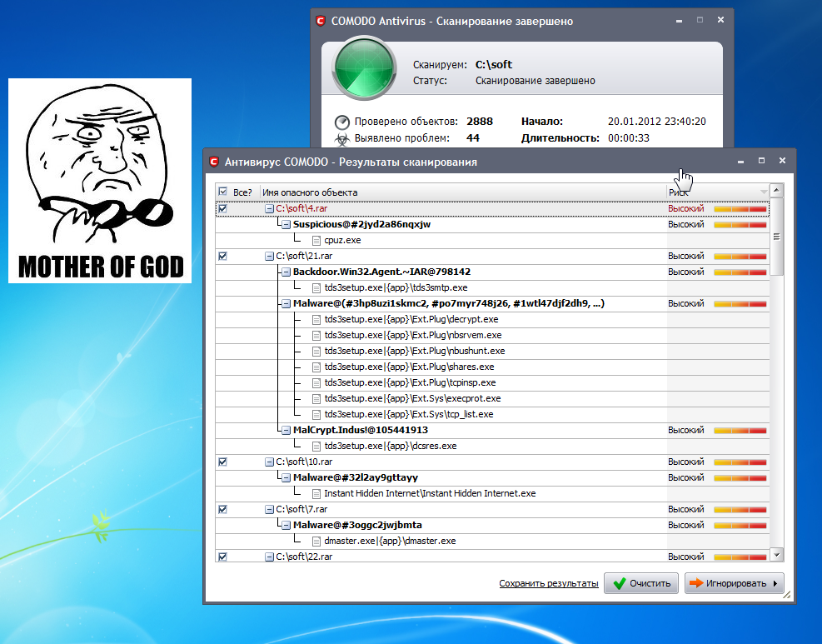Image resolution: width=822 pixels, height=644 pixels.
Task: Open the Игнорировать submenu arrow
Action: tap(775, 583)
